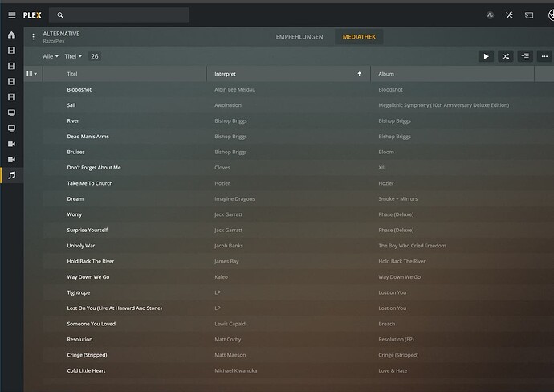Select the track Surprise Yourself
The height and width of the screenshot is (392, 554).
(x=88, y=230)
